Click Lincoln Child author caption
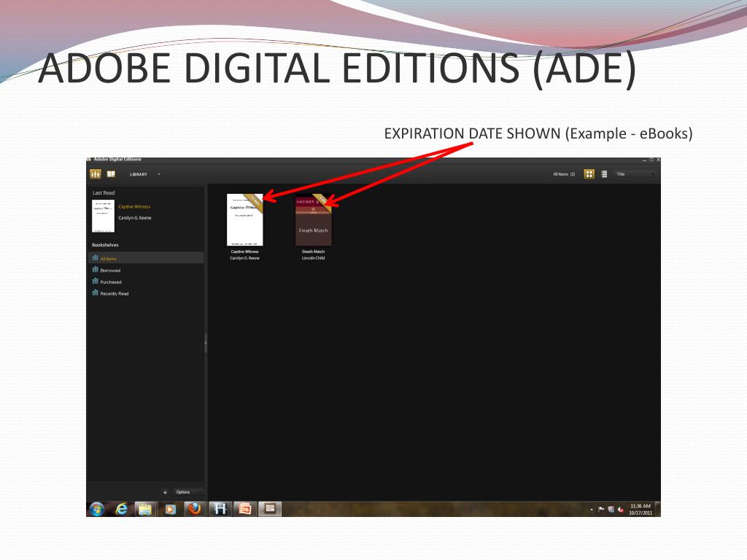The image size is (747, 560). 314,258
